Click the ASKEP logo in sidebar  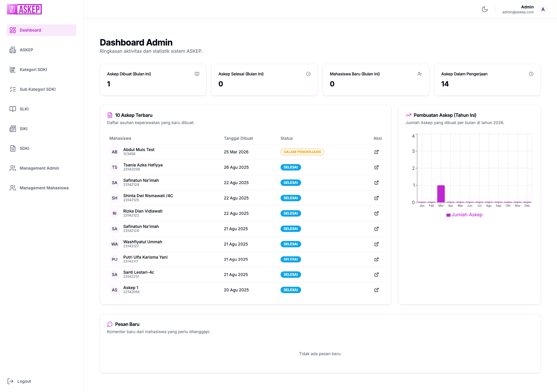coord(24,9)
